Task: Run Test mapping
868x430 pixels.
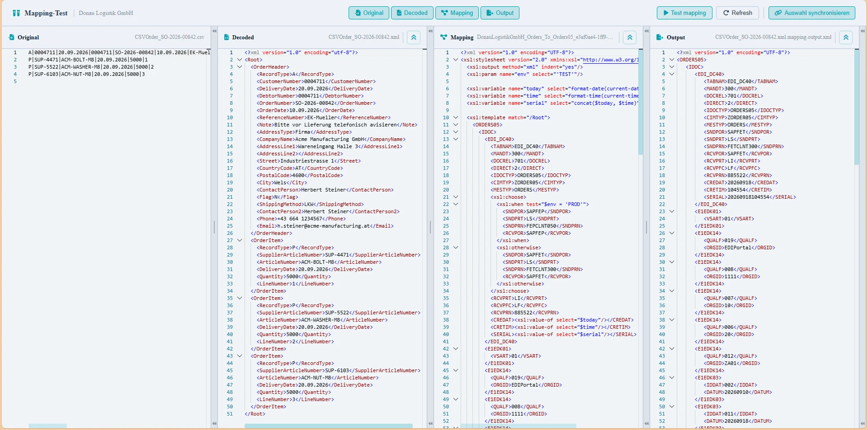Action: point(684,13)
